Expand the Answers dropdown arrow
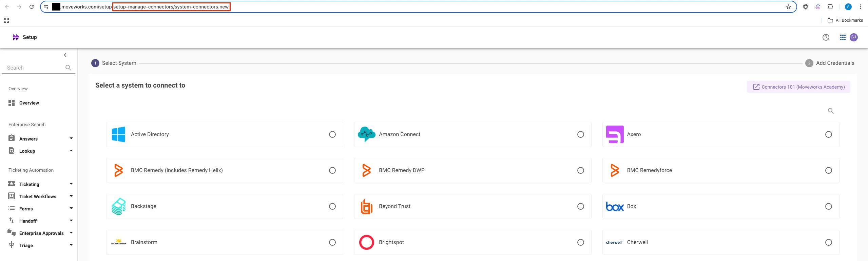 [x=71, y=138]
